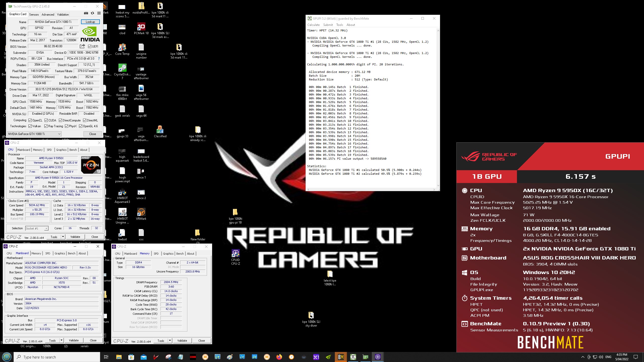The image size is (644, 362).
Task: Open the CPUID CPU-Z desktop shortcut
Action: pos(235,257)
